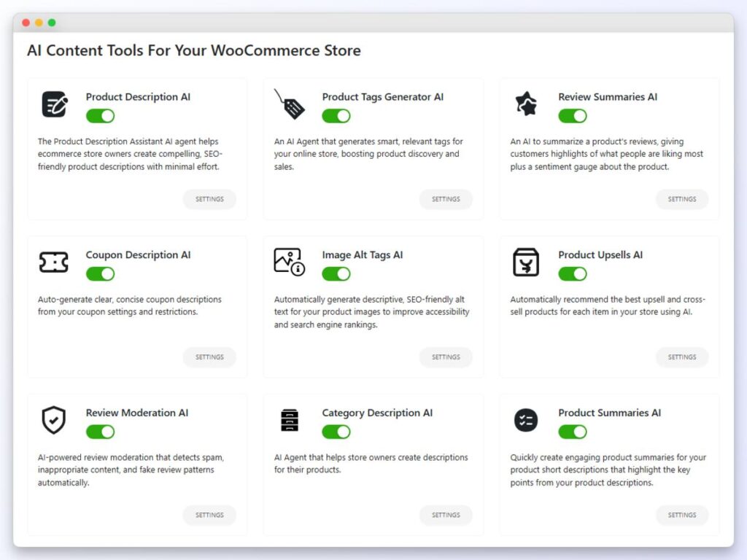Toggle the Product Upsells AI switch
Viewport: 747px width, 560px height.
[573, 274]
